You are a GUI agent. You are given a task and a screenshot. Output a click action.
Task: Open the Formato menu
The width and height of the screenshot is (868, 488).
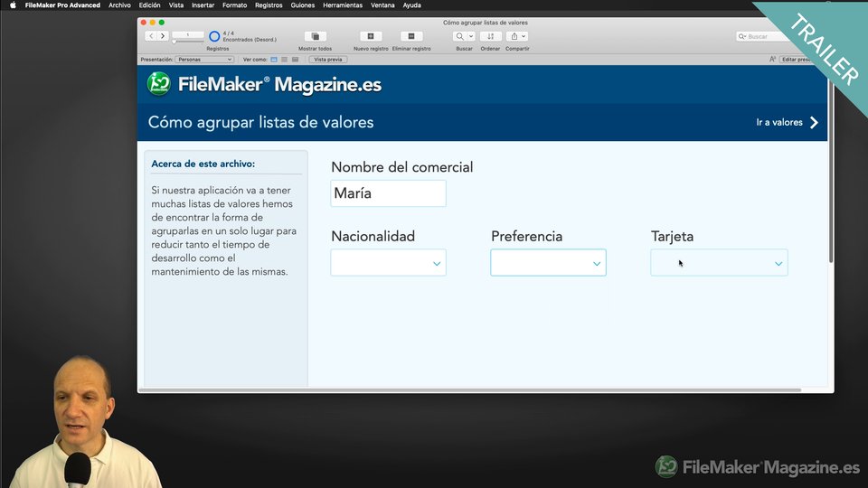235,5
